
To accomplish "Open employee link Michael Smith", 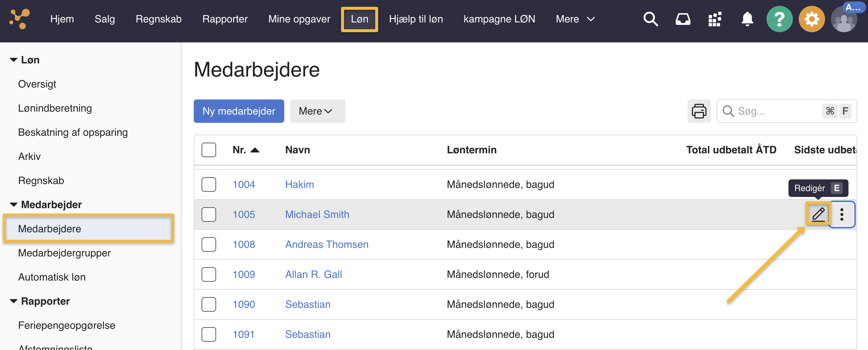I will (x=317, y=214).
